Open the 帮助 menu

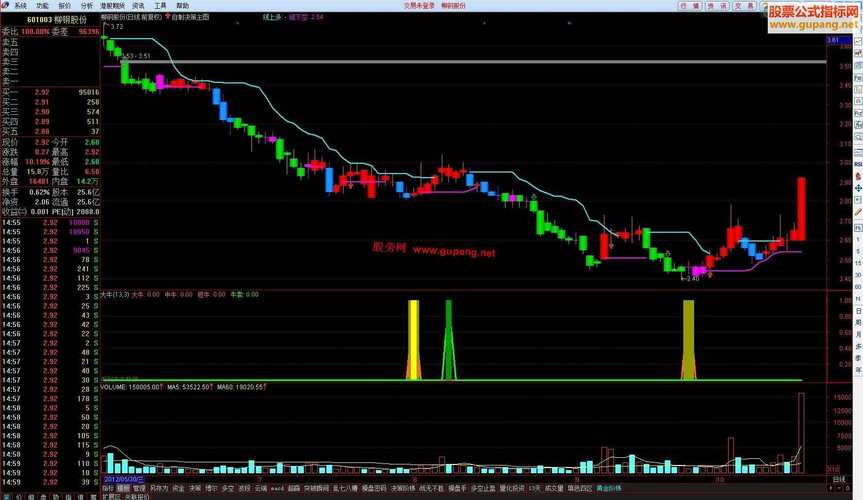click(182, 5)
